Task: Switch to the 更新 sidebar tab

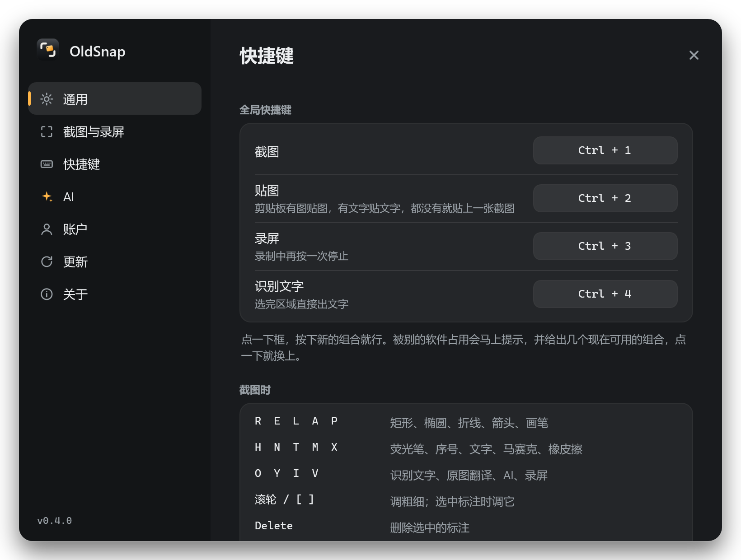Action: pyautogui.click(x=115, y=261)
